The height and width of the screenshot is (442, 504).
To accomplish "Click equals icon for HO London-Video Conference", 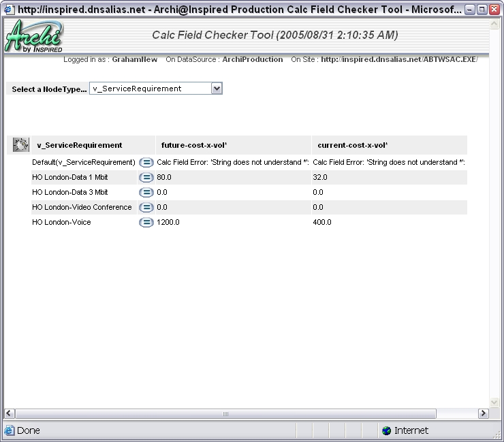I will tap(146, 208).
